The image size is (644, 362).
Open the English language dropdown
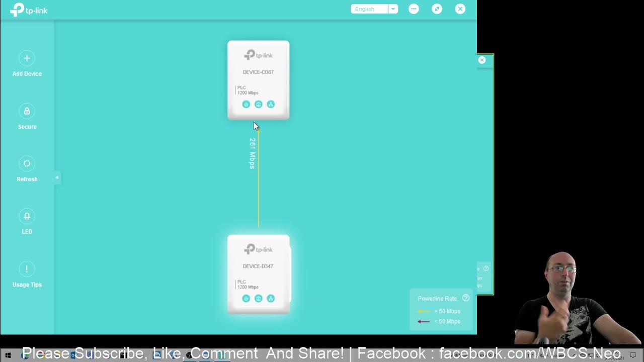(x=374, y=9)
